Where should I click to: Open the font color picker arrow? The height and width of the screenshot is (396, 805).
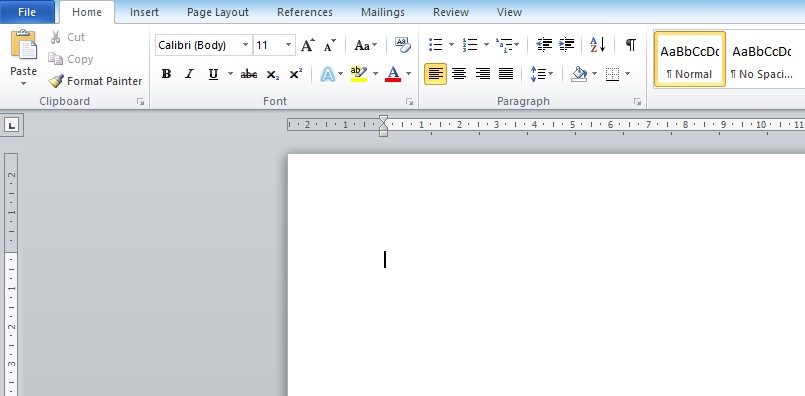(x=409, y=74)
